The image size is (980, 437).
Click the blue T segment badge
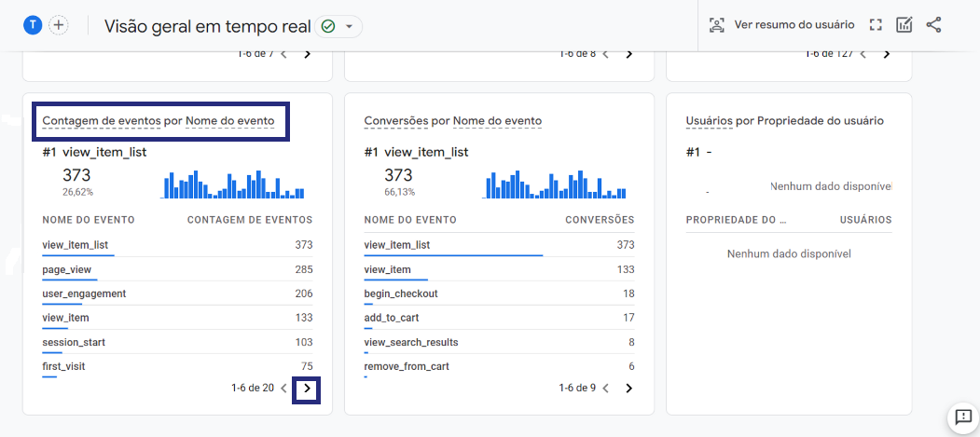click(x=33, y=25)
